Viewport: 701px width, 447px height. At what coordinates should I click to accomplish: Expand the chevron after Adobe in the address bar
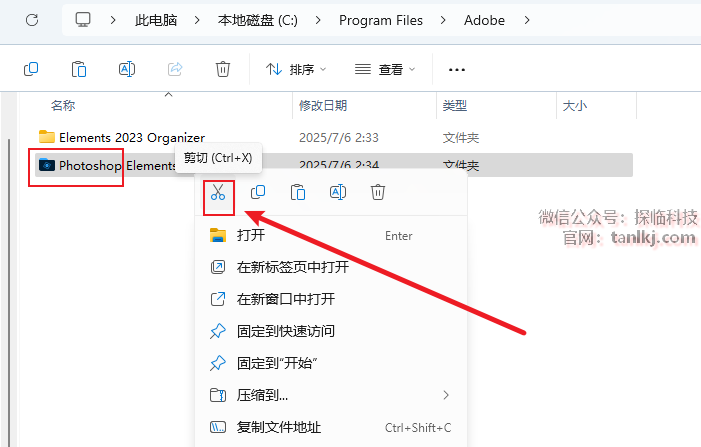(527, 20)
